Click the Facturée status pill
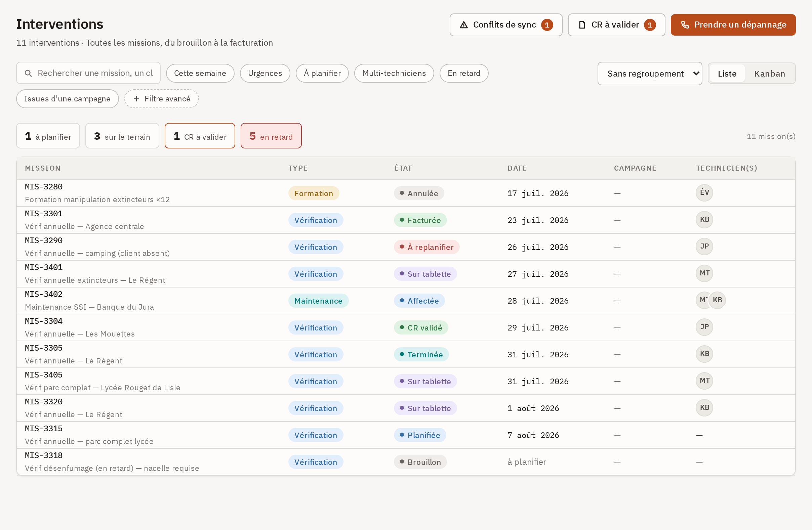 [x=420, y=220]
